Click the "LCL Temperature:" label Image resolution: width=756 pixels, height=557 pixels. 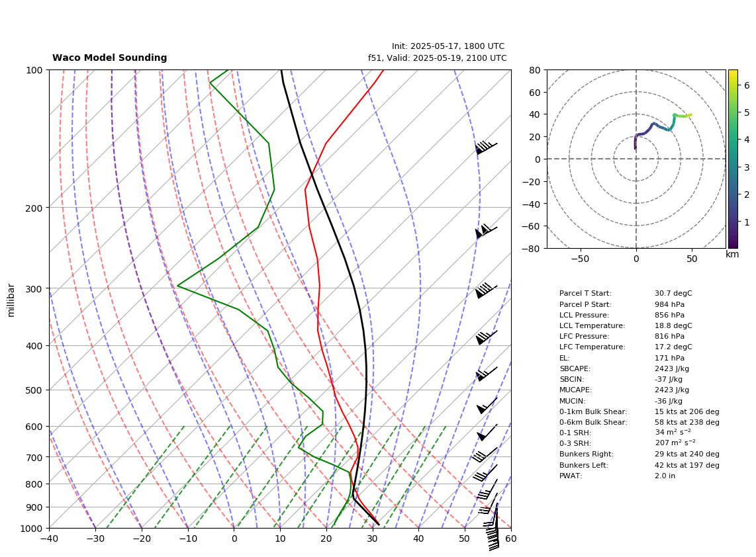tap(592, 325)
